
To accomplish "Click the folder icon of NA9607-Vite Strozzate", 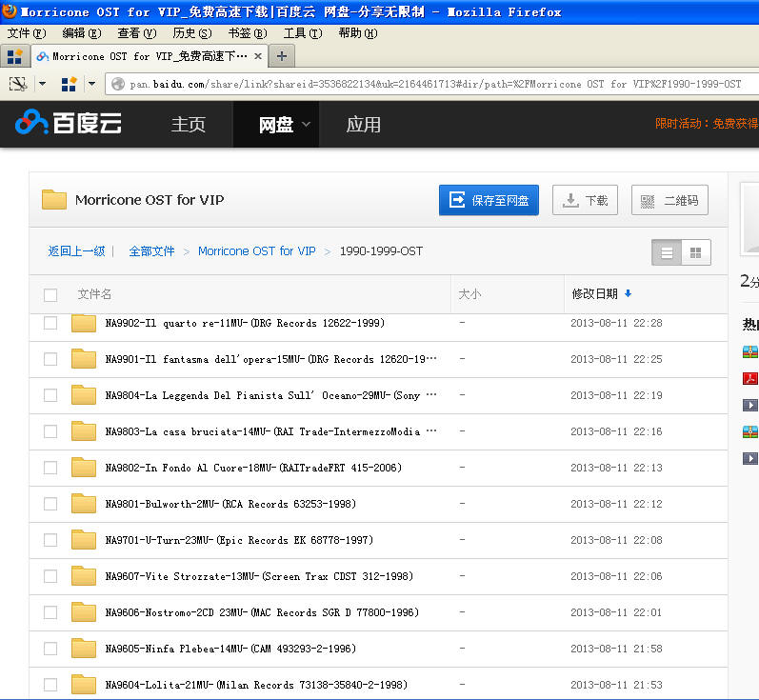I will [83, 575].
